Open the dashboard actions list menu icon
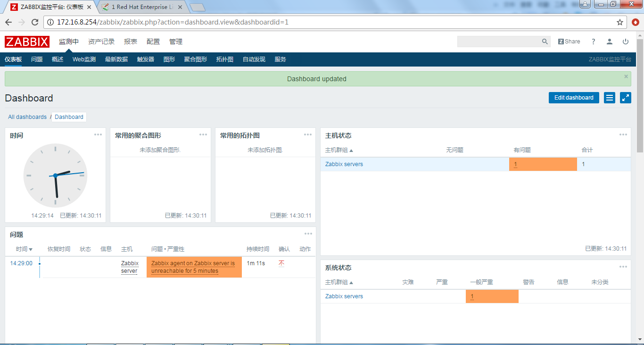The image size is (644, 345). point(610,98)
